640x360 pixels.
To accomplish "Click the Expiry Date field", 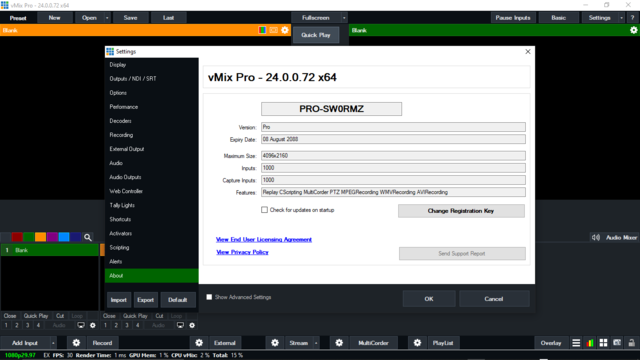I will pyautogui.click(x=393, y=139).
